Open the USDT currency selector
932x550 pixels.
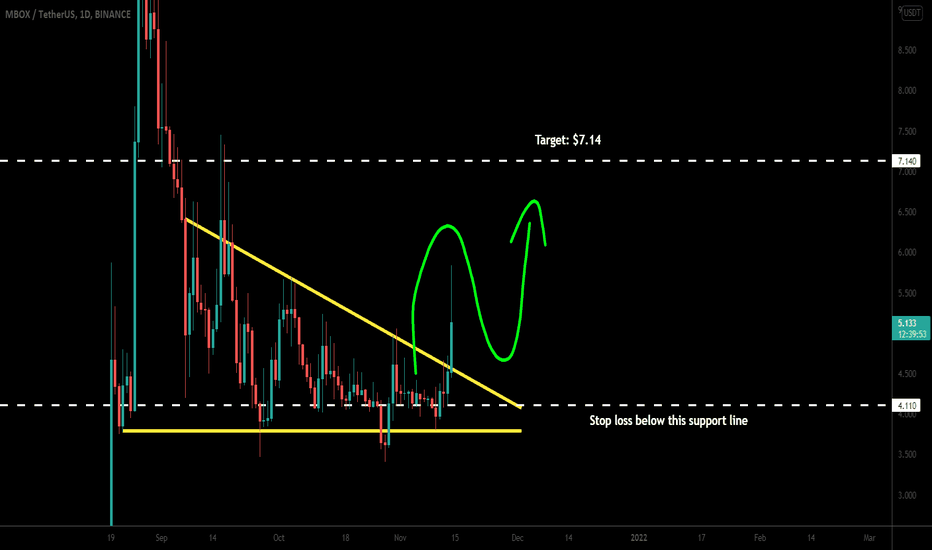(x=912, y=12)
